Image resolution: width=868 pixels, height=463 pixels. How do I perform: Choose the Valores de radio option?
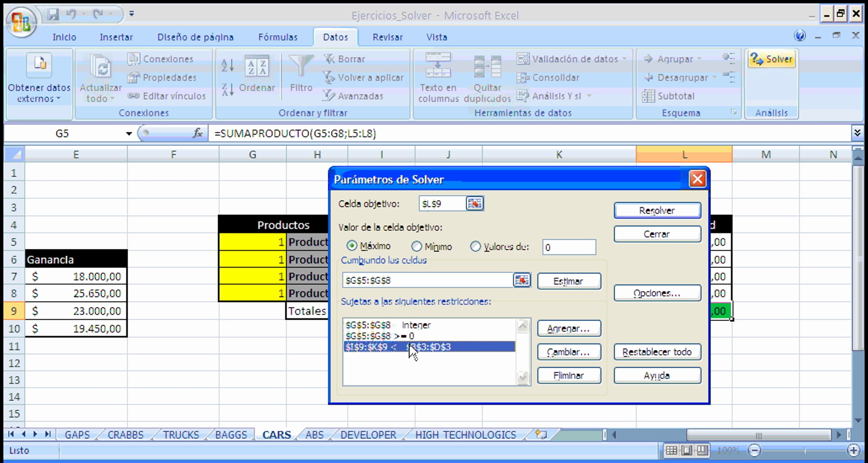475,247
